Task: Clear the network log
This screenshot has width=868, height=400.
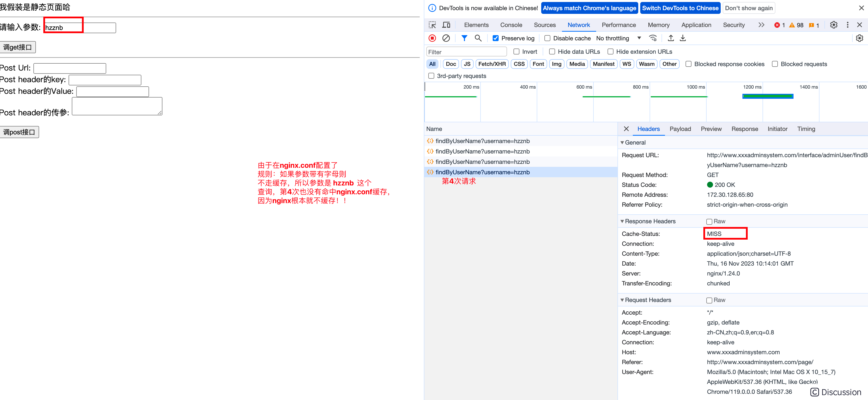Action: point(446,38)
